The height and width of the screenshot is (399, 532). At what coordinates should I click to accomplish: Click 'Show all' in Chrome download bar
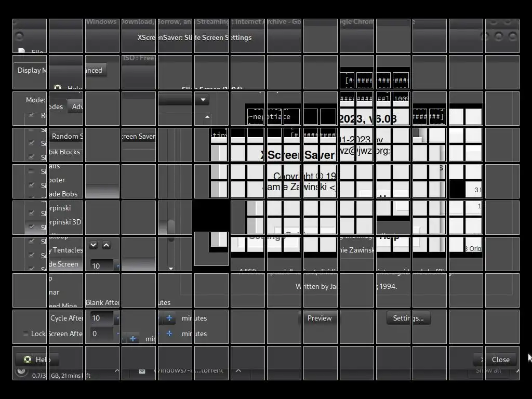click(x=488, y=370)
